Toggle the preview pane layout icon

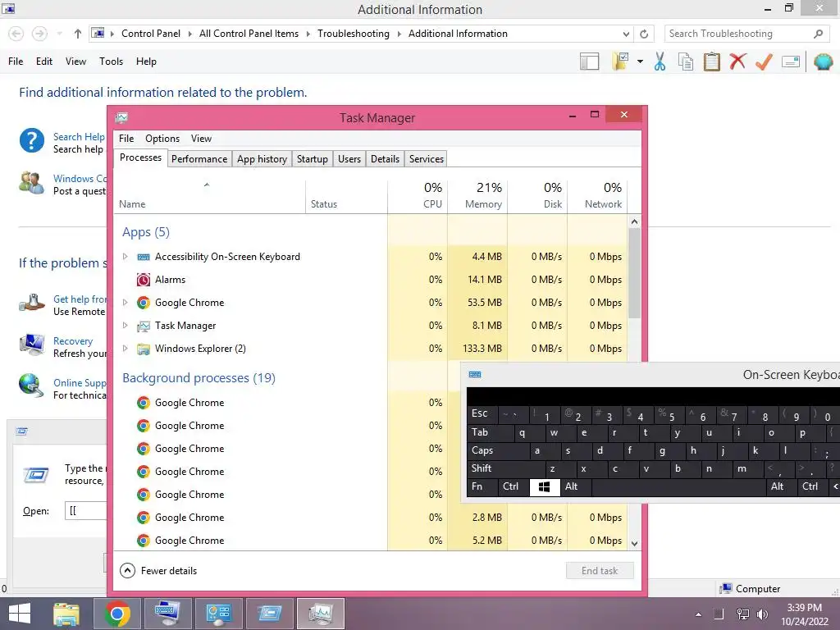tap(589, 62)
